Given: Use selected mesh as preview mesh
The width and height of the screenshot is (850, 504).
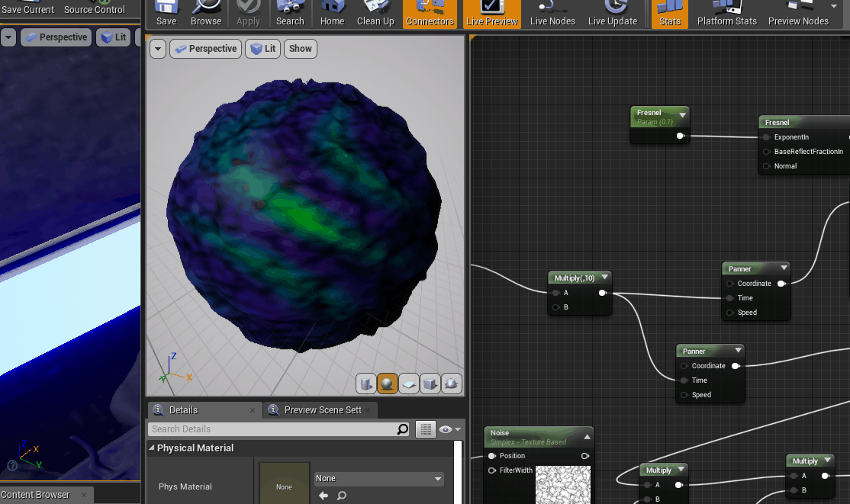Looking at the screenshot, I should tap(452, 384).
